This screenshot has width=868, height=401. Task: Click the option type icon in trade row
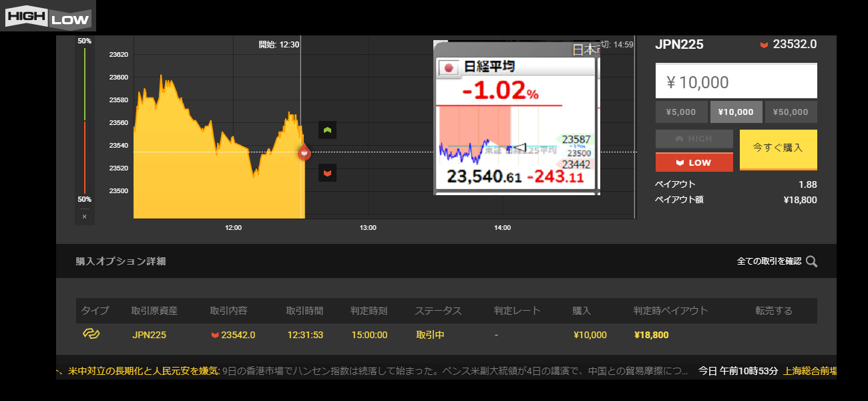point(91,334)
